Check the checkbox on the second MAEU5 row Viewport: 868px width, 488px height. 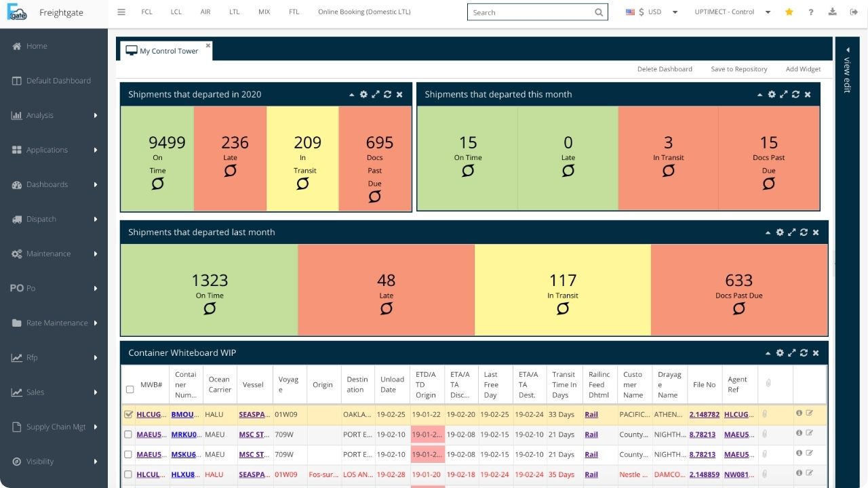tap(128, 454)
